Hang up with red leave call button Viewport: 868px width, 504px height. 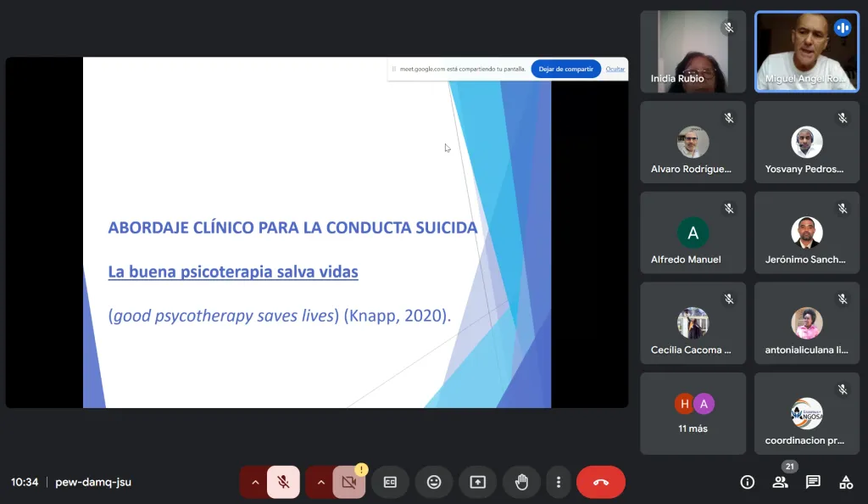point(601,482)
